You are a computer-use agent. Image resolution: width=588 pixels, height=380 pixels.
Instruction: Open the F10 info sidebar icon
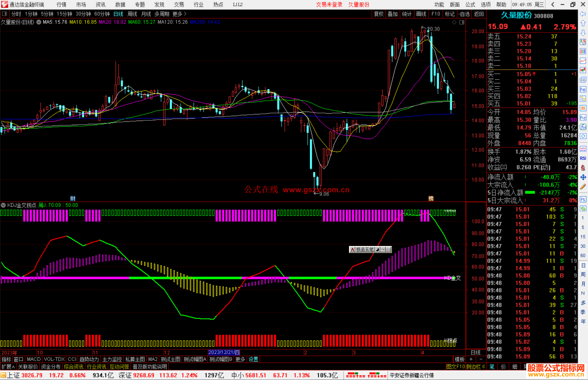(x=583, y=89)
